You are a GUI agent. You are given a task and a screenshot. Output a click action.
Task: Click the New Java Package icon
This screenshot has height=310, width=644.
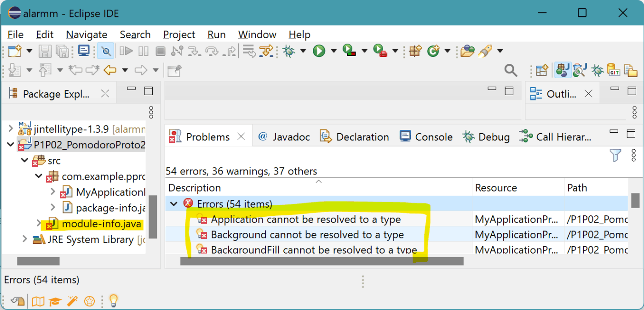pyautogui.click(x=415, y=51)
